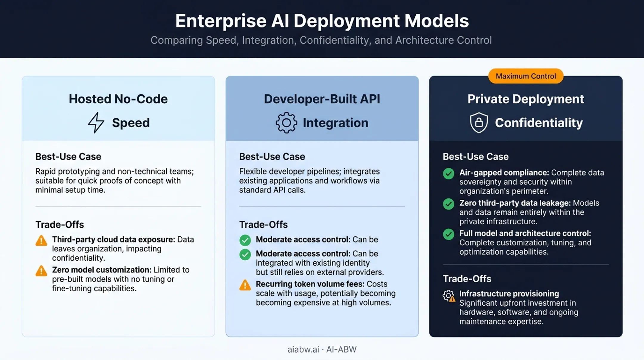Click the Integration label text
The height and width of the screenshot is (360, 644).
click(336, 123)
